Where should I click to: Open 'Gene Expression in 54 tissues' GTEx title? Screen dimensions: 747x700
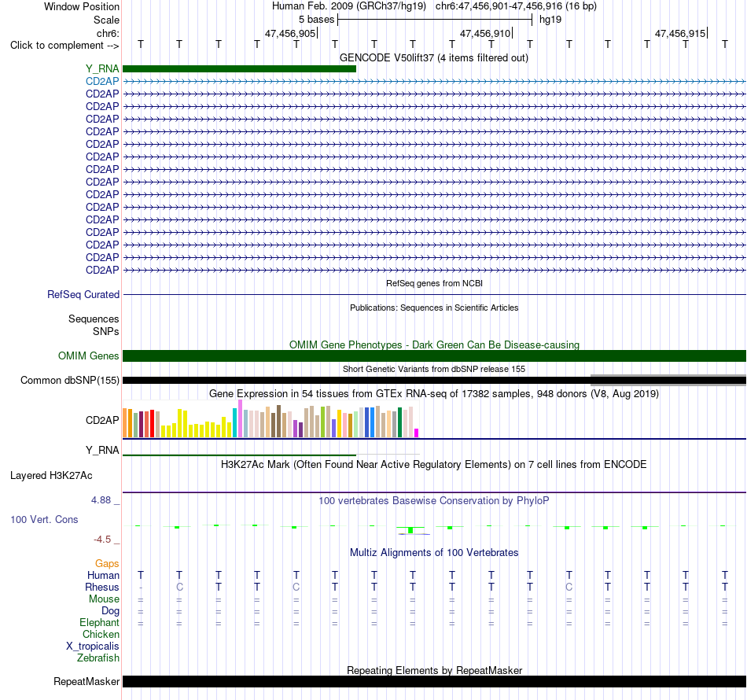tap(434, 393)
